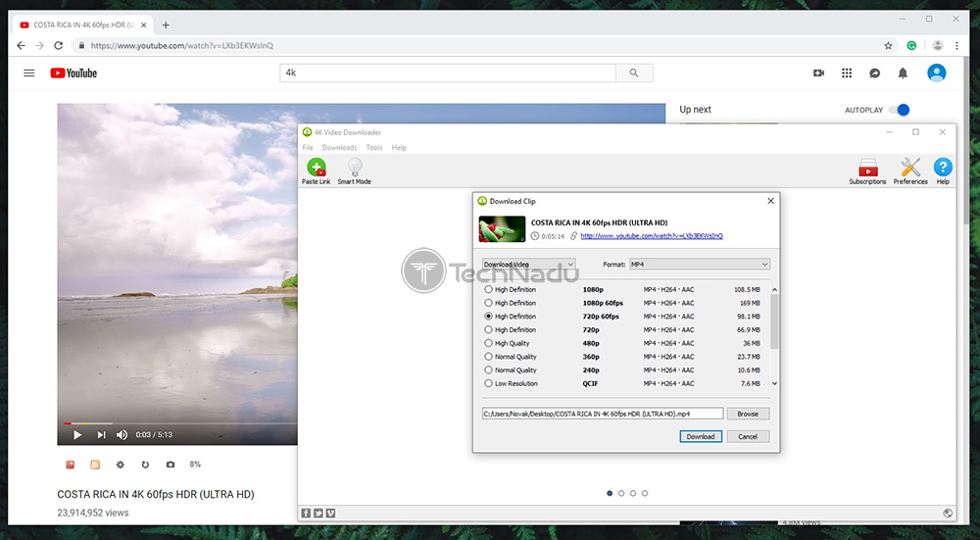Image resolution: width=980 pixels, height=540 pixels.
Task: Click Grammarly extension icon in Chrome
Action: (911, 46)
